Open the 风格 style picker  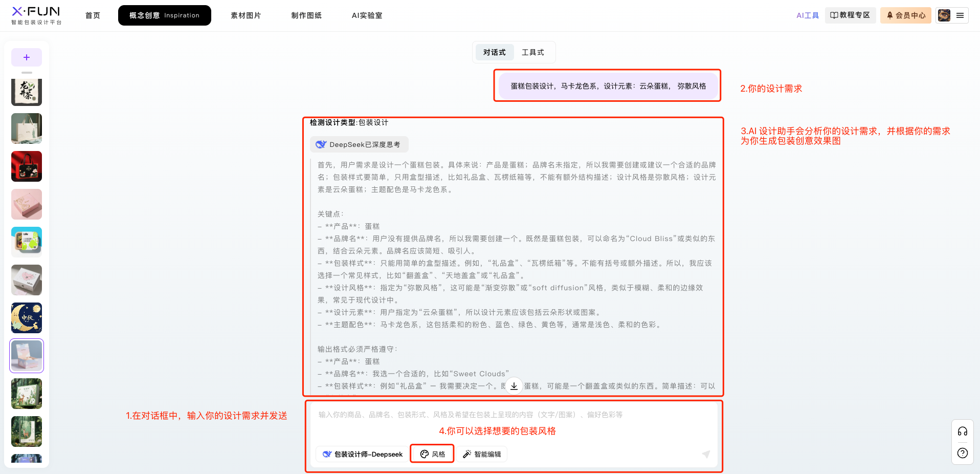click(x=433, y=454)
